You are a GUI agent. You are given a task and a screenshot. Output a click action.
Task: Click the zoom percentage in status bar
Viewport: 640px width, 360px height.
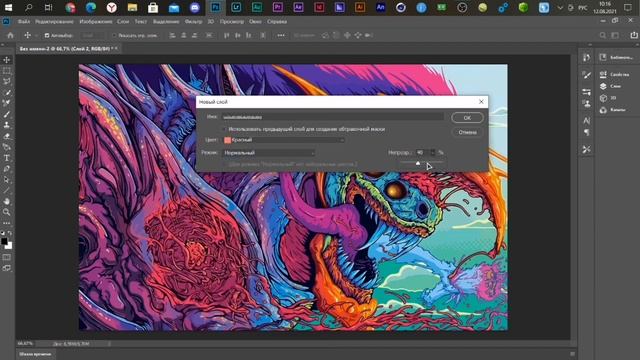[25, 344]
